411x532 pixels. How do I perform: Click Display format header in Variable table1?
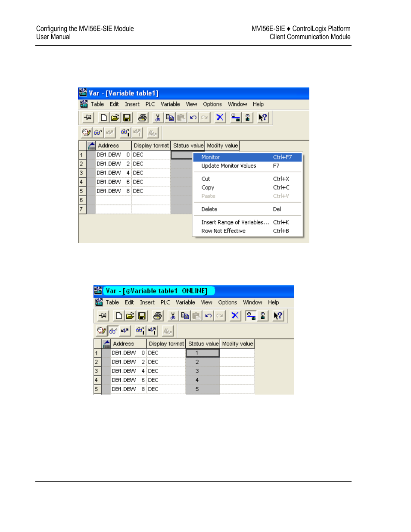(x=151, y=146)
